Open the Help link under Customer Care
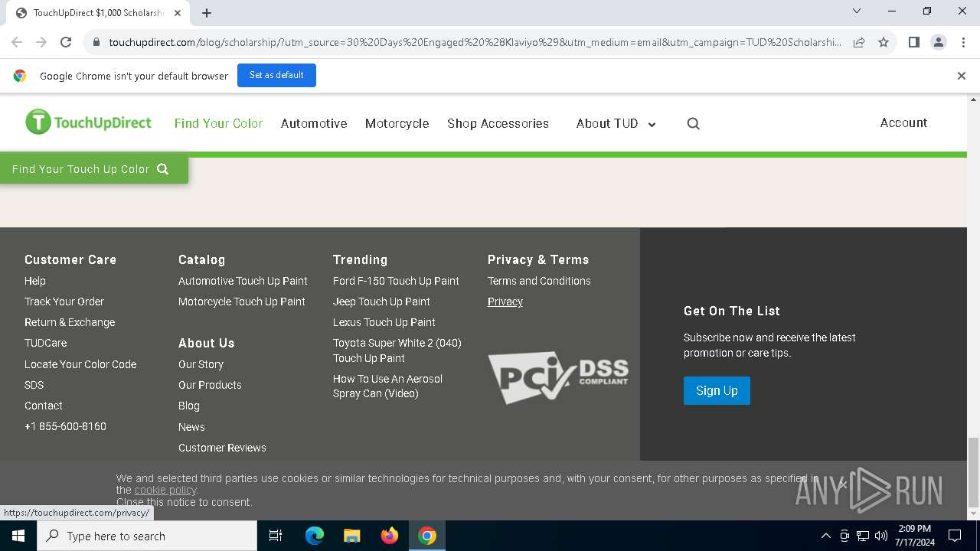The width and height of the screenshot is (980, 551). click(35, 281)
